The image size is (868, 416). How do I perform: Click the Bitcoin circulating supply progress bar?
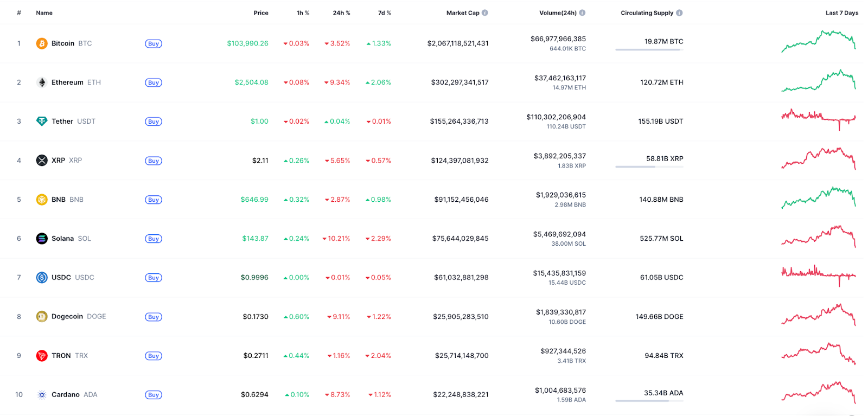tap(648, 50)
